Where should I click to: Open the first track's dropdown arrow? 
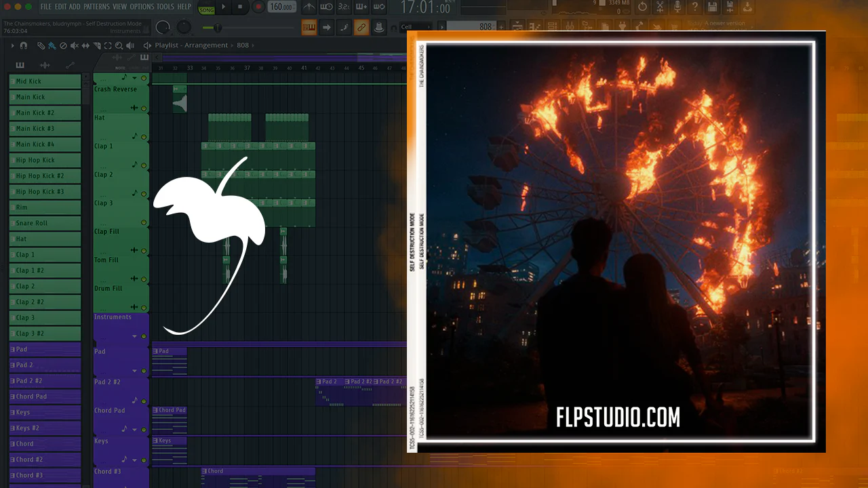[x=134, y=79]
